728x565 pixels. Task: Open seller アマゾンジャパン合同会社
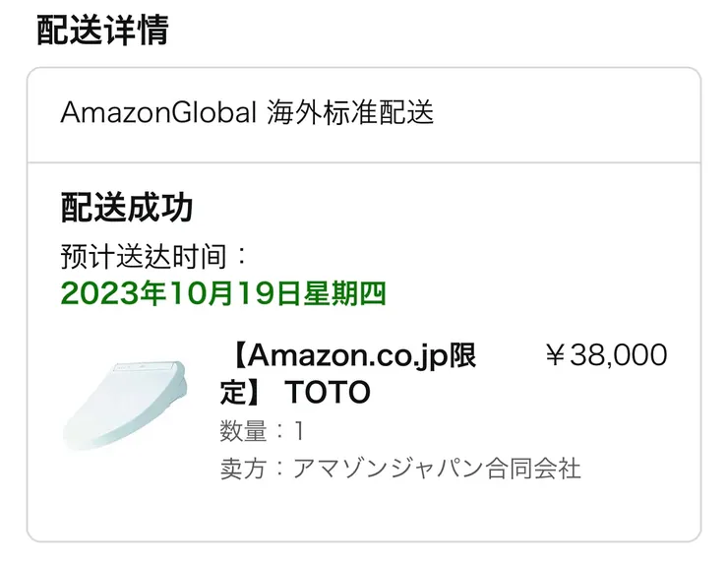click(437, 468)
